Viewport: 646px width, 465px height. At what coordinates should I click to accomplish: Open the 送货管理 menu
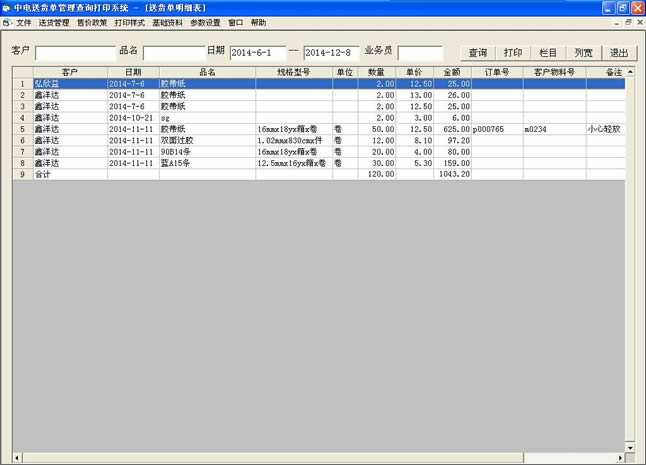(x=54, y=23)
